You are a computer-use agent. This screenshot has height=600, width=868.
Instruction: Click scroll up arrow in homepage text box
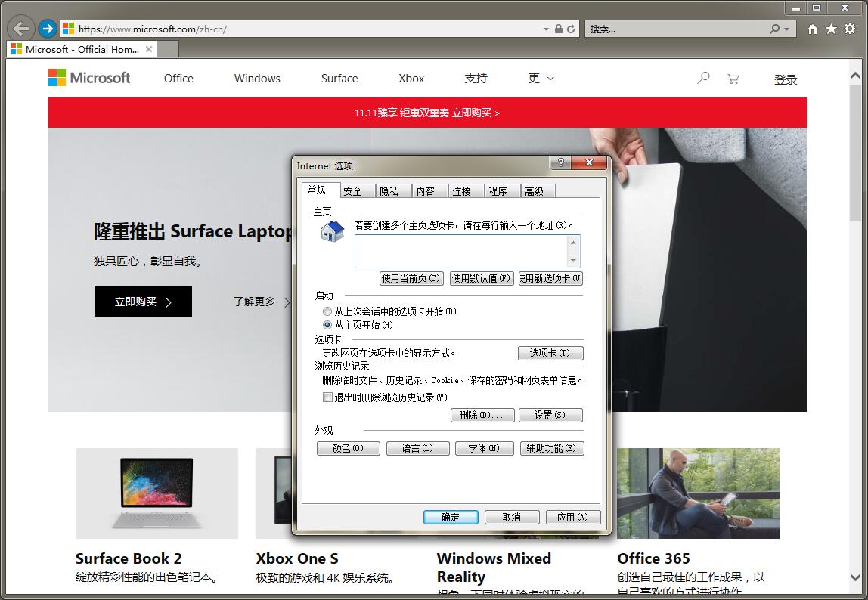pyautogui.click(x=573, y=242)
